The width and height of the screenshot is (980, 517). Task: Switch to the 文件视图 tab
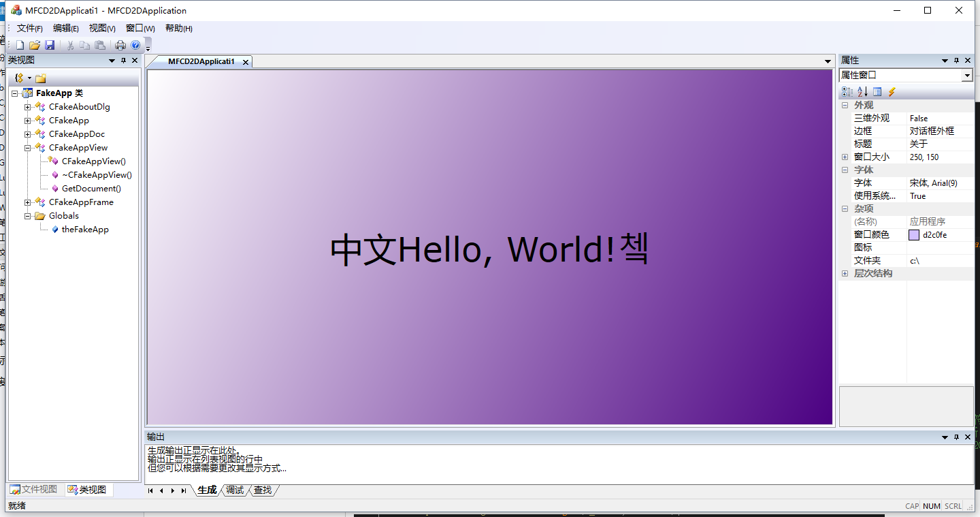tap(34, 490)
